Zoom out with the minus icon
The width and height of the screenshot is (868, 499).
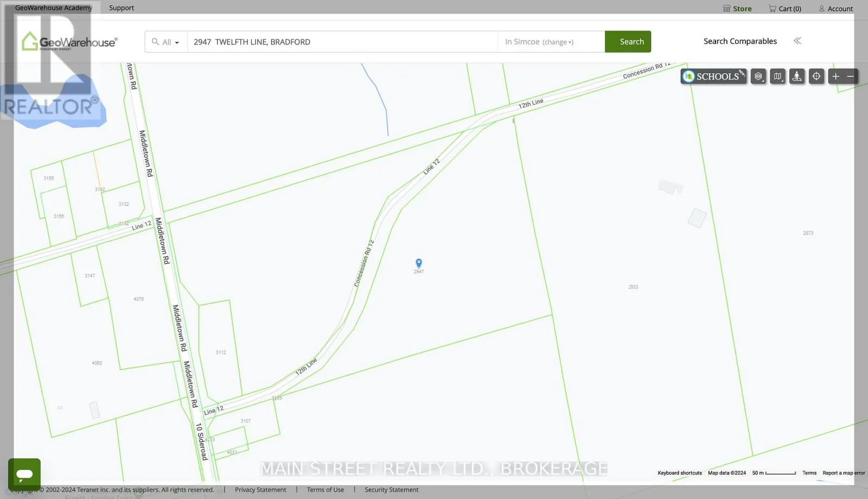click(x=851, y=76)
